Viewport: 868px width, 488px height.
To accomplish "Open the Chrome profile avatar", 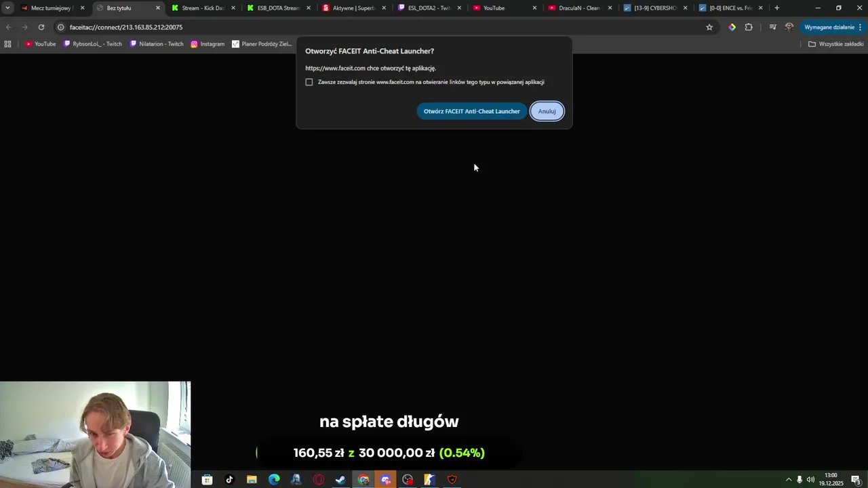I will click(x=789, y=27).
